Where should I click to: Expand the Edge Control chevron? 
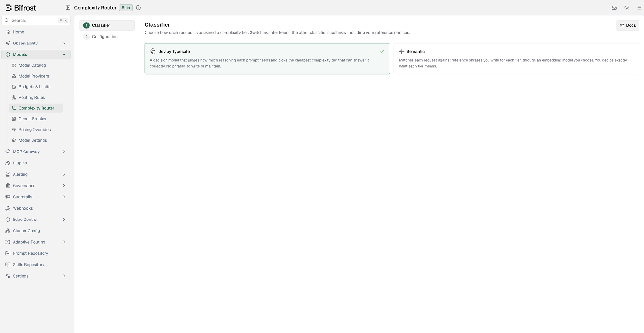pos(64,220)
